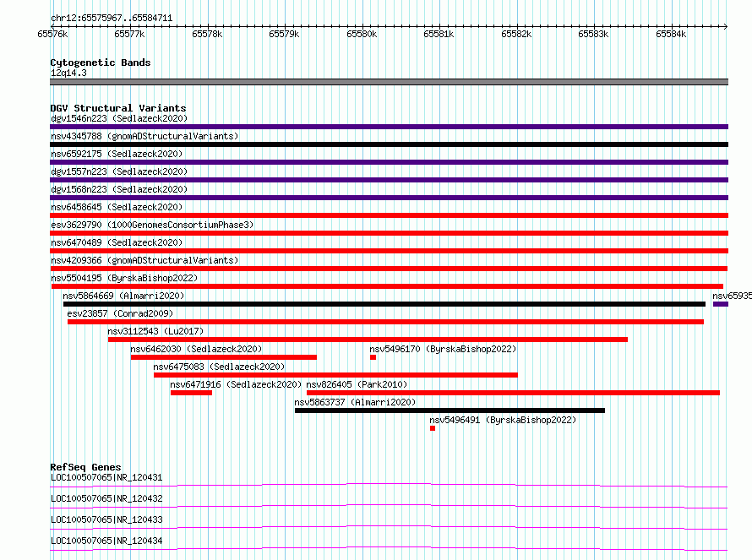Viewport: 752px width, 560px height.
Task: Open nsv5863737 (Almarri2020) label
Action: tap(355, 402)
